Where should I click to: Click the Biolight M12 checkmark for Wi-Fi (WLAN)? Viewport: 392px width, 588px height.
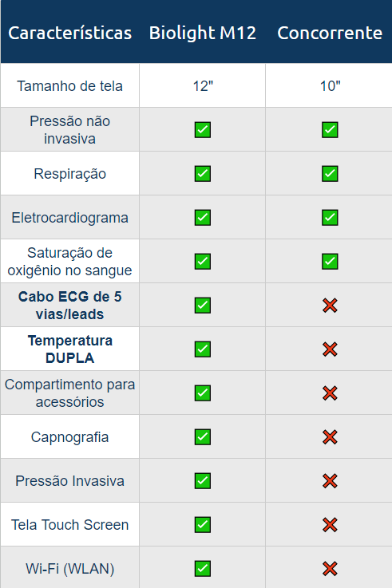point(203,569)
